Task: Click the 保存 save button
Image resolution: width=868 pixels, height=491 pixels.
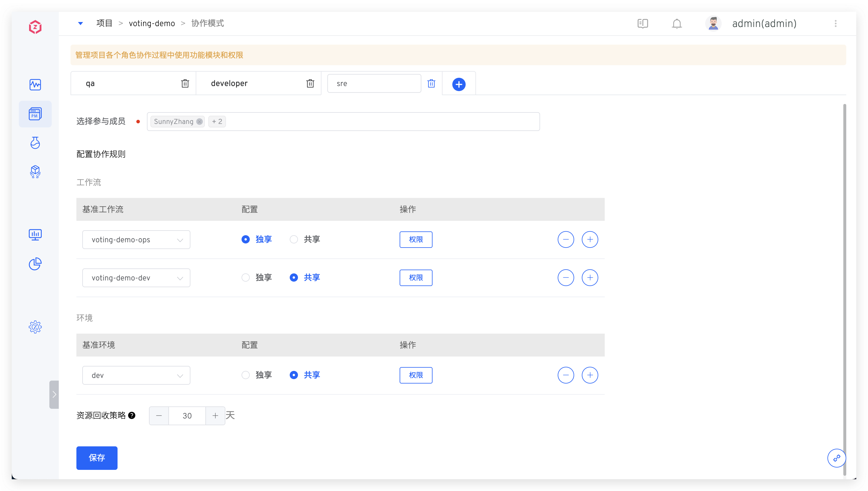Action: point(97,458)
